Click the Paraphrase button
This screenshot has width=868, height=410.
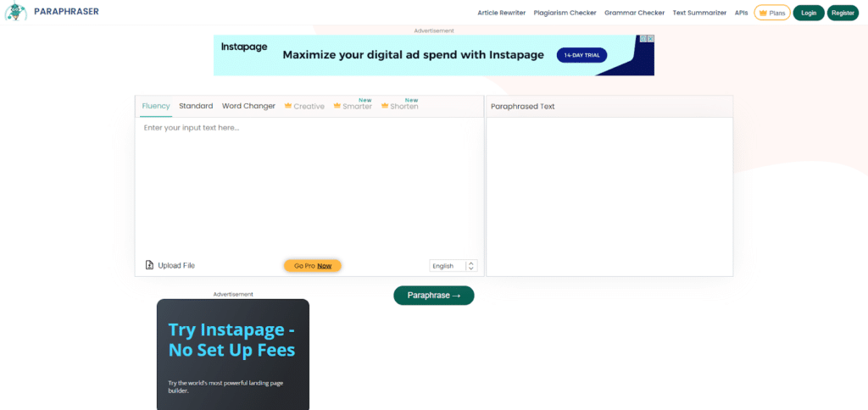pyautogui.click(x=434, y=296)
